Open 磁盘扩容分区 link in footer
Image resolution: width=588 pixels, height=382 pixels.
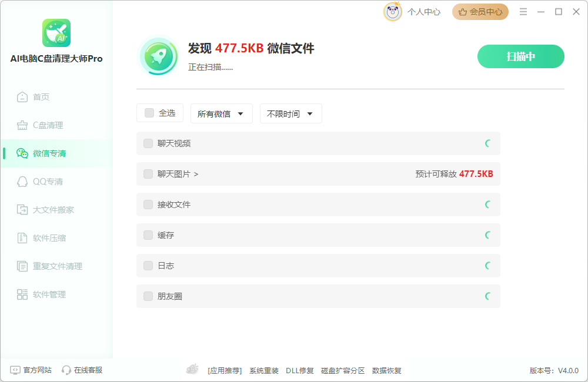pyautogui.click(x=343, y=370)
